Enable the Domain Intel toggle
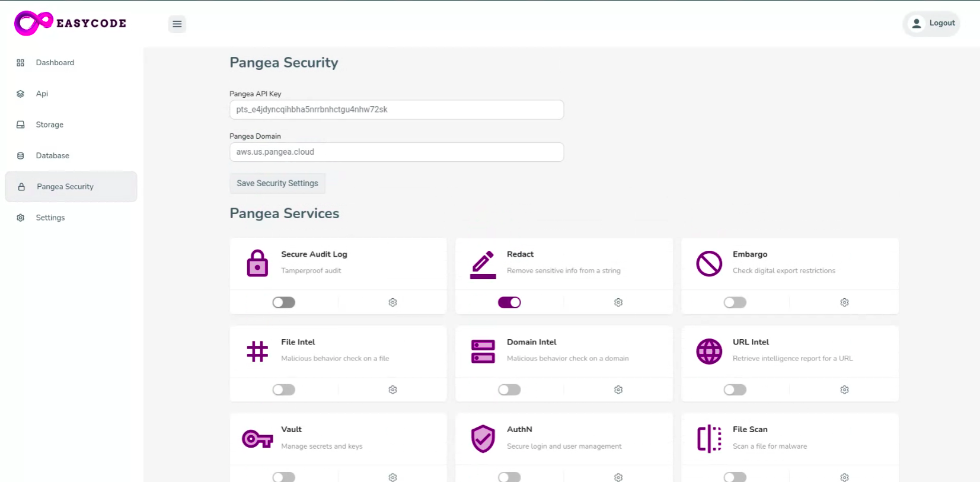This screenshot has width=980, height=482. [509, 390]
